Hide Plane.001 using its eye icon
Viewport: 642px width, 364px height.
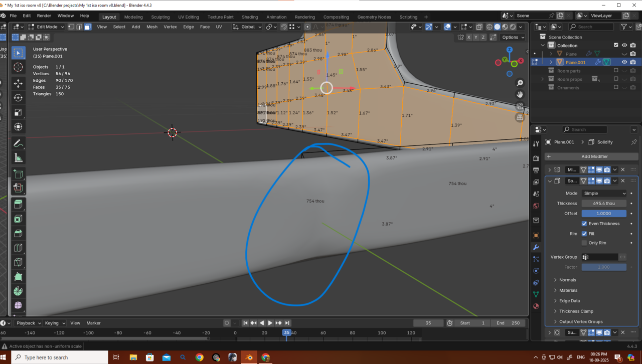tap(624, 62)
